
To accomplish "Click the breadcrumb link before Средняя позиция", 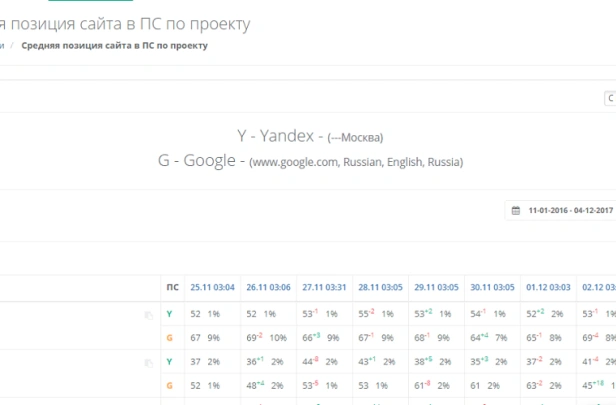I will point(2,46).
